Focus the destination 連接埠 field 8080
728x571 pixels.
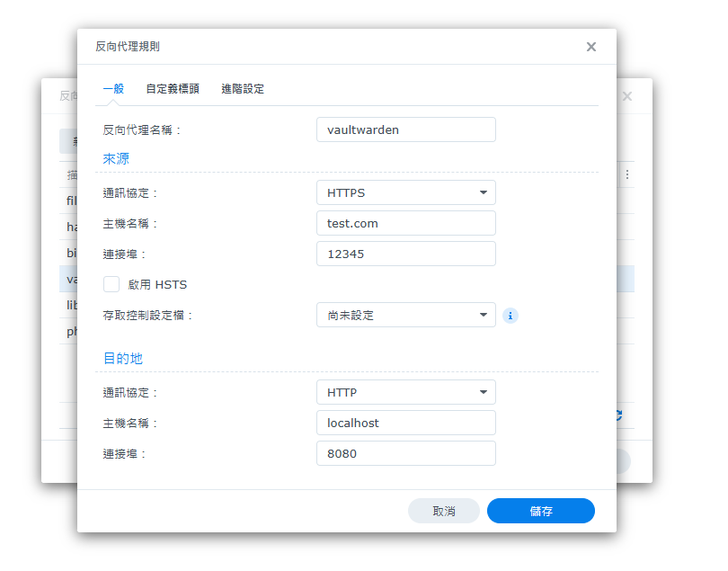click(x=405, y=453)
